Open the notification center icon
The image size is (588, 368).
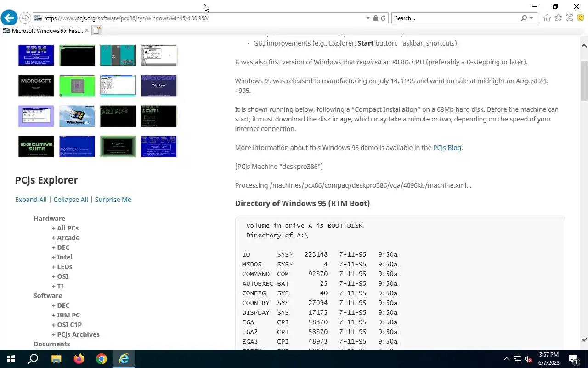574,359
